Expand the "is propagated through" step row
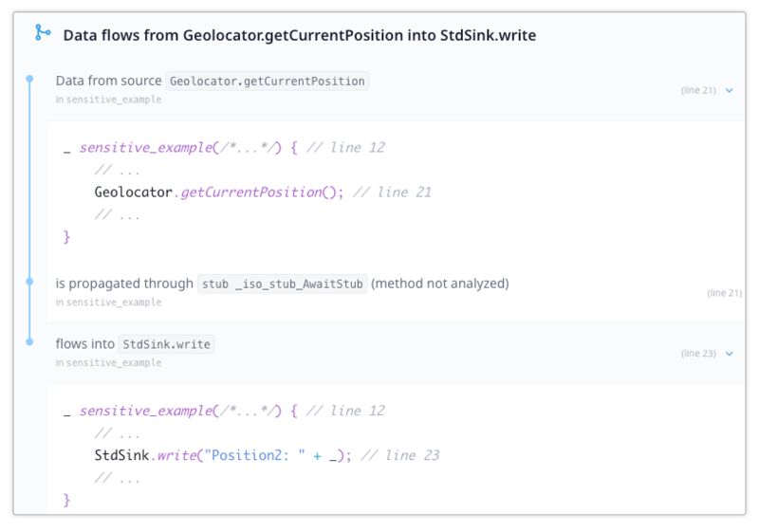 click(x=379, y=291)
